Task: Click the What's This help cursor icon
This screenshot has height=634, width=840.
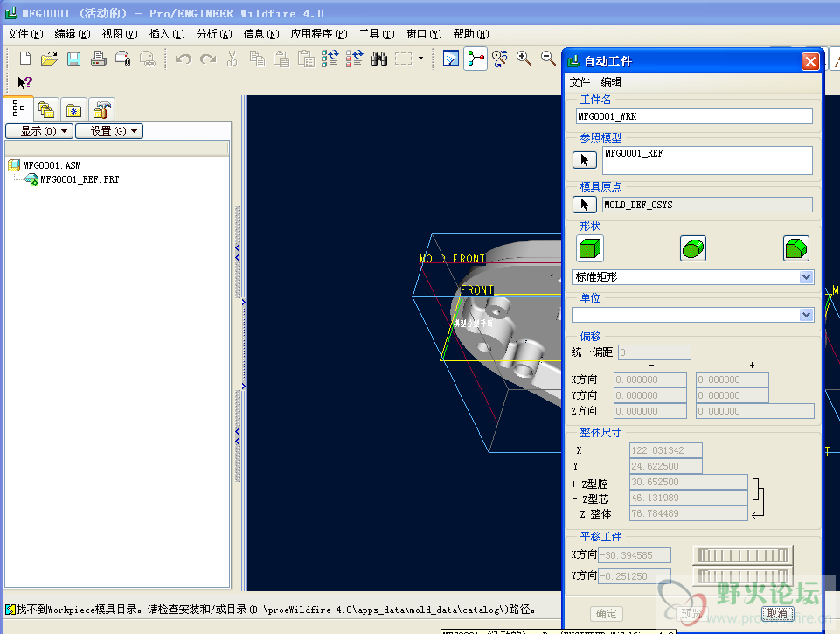Action: pyautogui.click(x=25, y=82)
